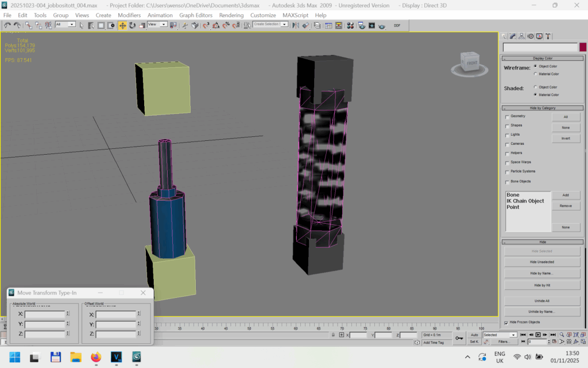
Task: Click the Unhide All button
Action: (542, 301)
